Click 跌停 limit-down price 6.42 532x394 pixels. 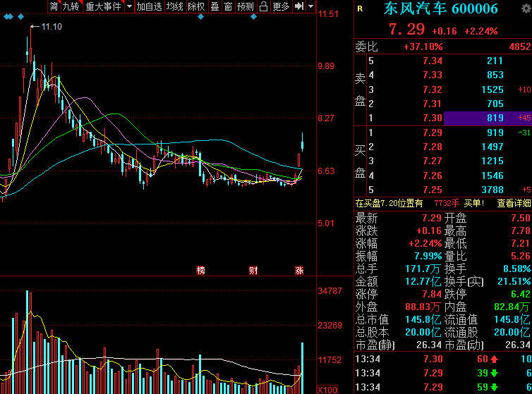520,294
